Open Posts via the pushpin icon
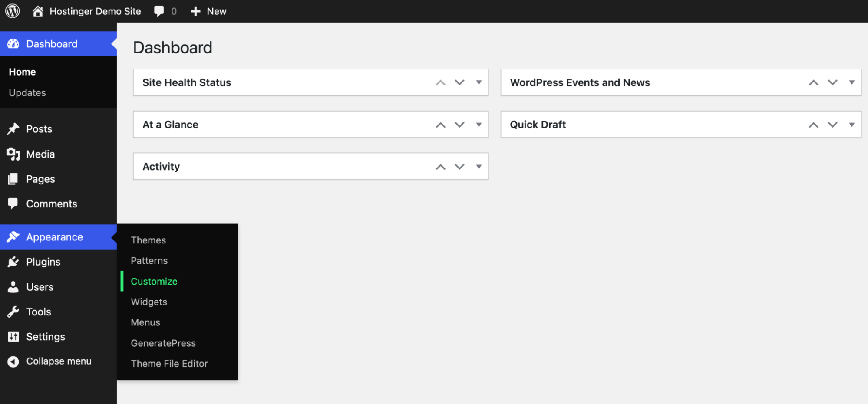Image resolution: width=868 pixels, height=404 pixels. click(13, 128)
